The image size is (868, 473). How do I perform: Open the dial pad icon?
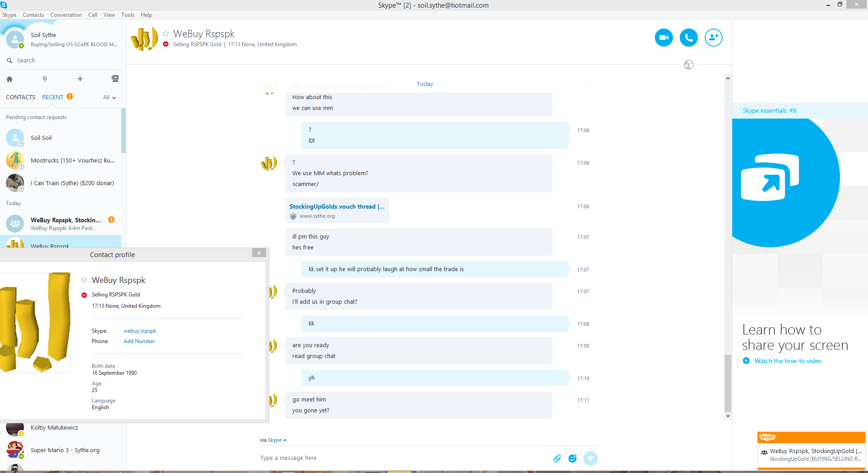pyautogui.click(x=45, y=79)
